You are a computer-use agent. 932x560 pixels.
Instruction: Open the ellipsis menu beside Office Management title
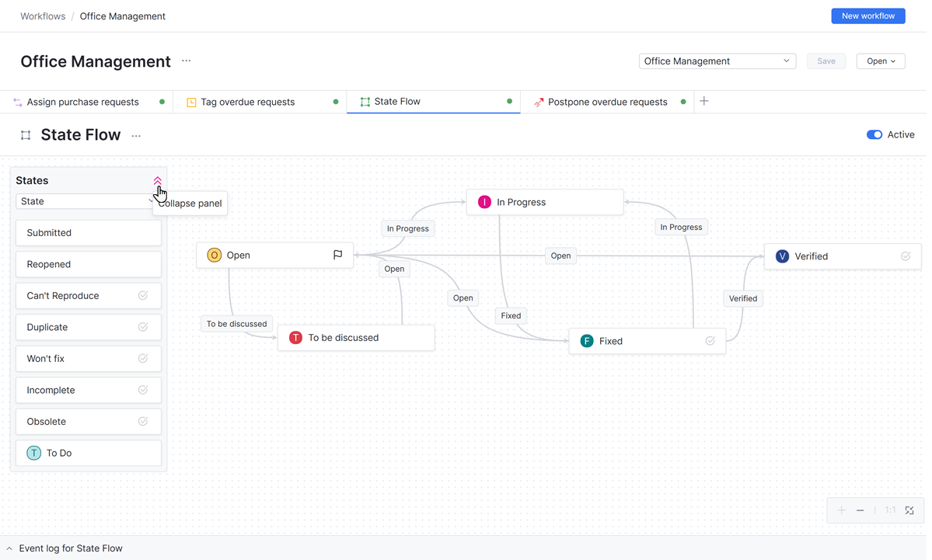tap(186, 61)
